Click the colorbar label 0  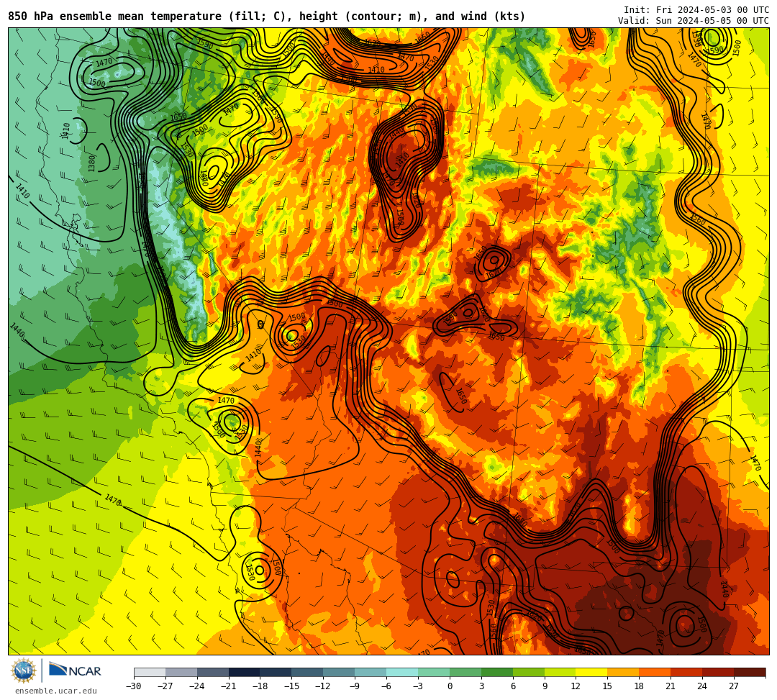pos(450,686)
